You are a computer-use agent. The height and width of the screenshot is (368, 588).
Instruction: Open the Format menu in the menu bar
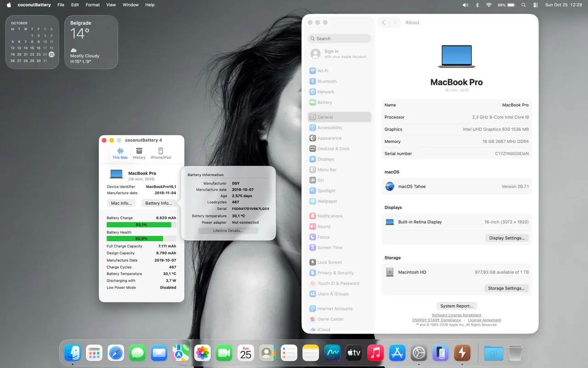(92, 5)
